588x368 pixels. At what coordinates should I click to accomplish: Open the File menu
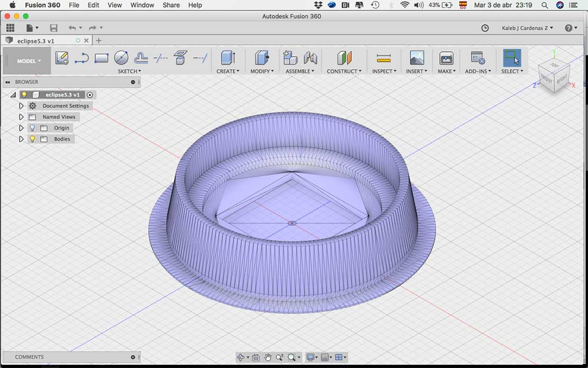(x=74, y=5)
